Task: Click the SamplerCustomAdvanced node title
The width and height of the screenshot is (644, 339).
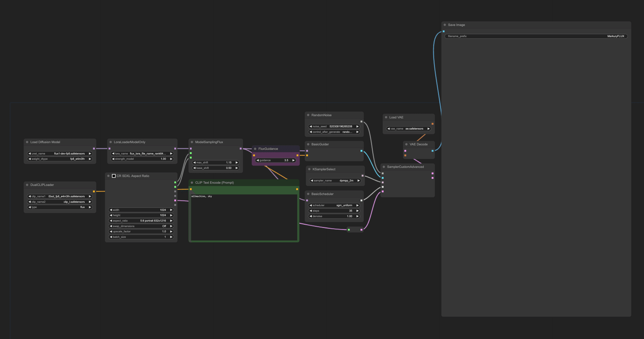Action: pyautogui.click(x=405, y=167)
